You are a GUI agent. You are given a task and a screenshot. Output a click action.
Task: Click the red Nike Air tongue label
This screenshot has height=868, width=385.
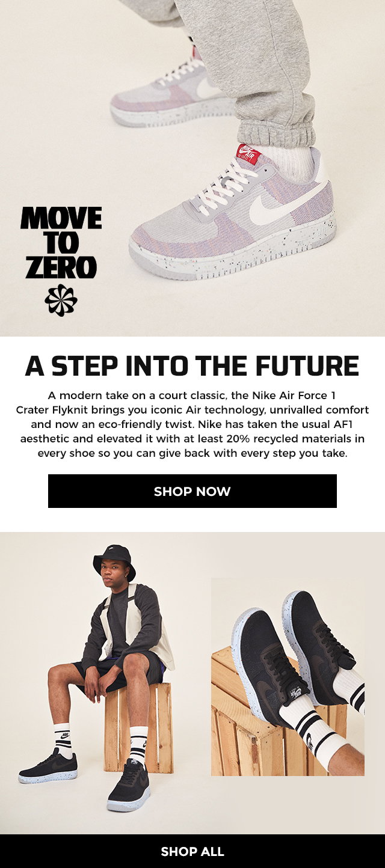pos(248,153)
